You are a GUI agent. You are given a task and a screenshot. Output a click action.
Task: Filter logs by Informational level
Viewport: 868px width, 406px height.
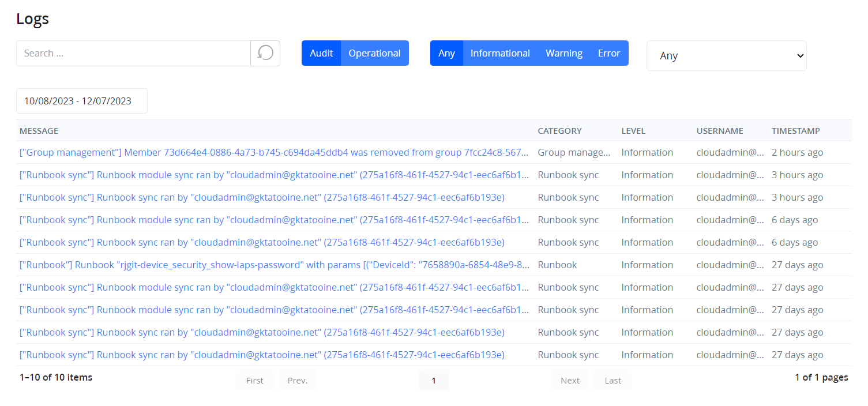click(500, 53)
